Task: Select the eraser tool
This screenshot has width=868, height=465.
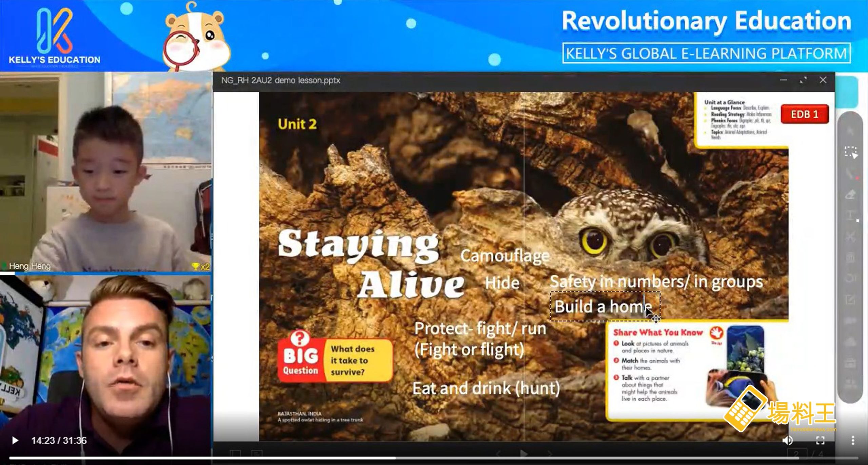Action: pos(850,195)
